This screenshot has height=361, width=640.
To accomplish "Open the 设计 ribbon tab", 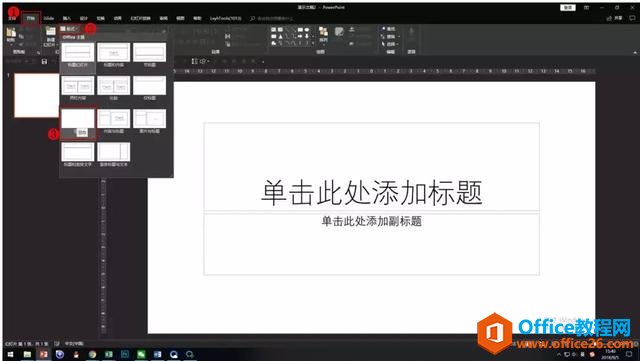I will click(84, 18).
